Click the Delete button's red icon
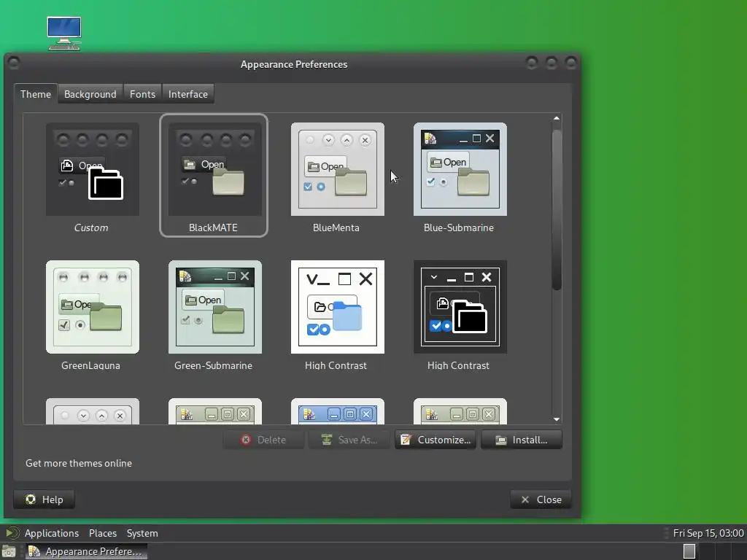 [246, 440]
